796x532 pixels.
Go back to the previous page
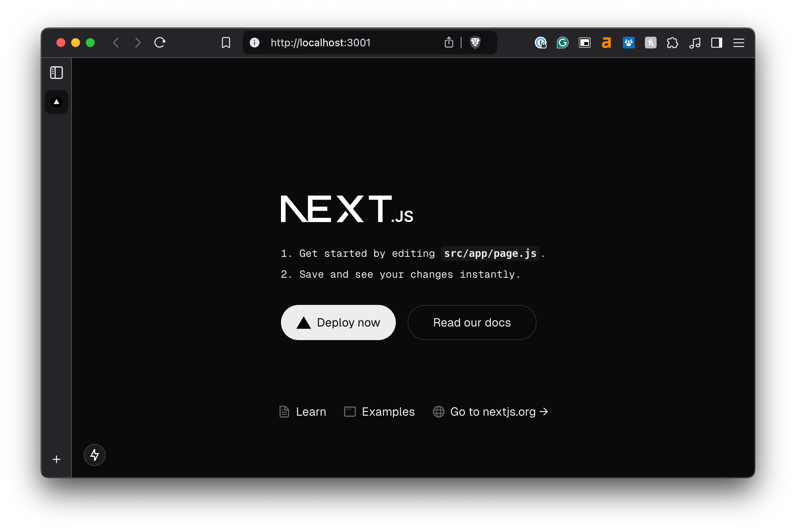coord(116,43)
